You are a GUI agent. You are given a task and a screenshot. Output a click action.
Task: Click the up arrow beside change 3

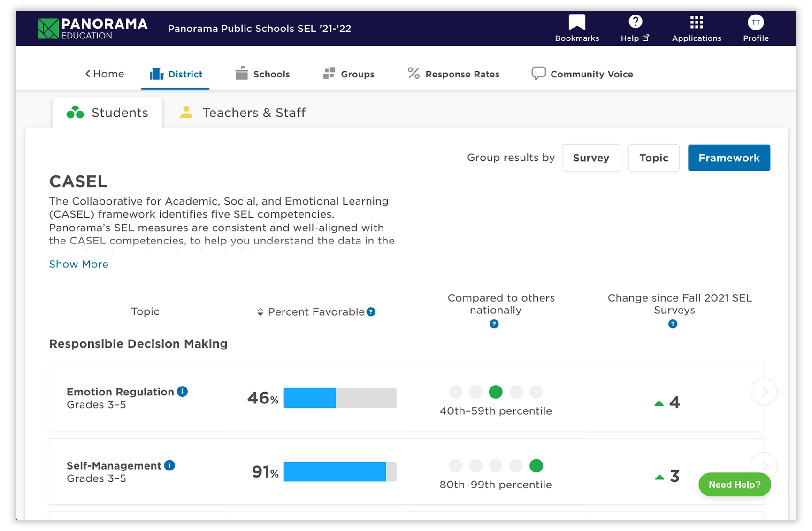[x=659, y=477]
